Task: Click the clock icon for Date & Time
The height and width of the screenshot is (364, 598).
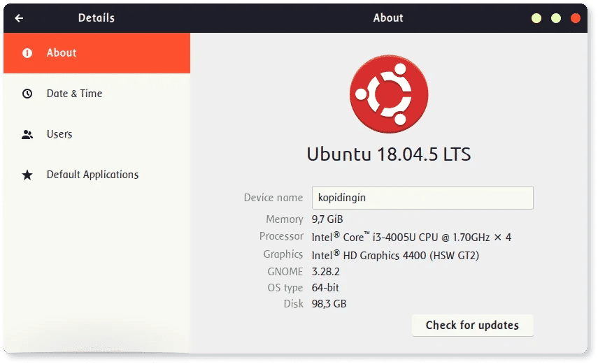Action: click(x=27, y=94)
